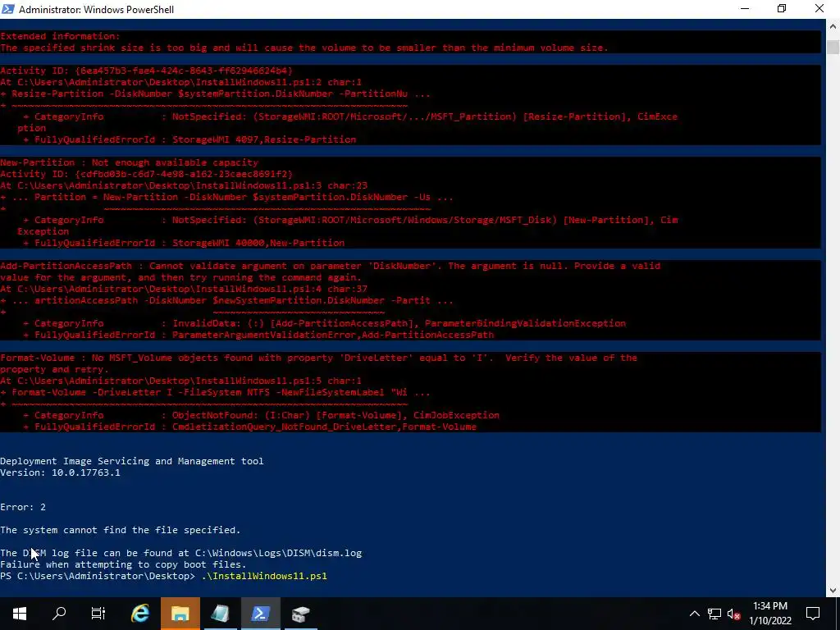Show hidden system tray icons
Screen dimensions: 840x630
(694, 614)
